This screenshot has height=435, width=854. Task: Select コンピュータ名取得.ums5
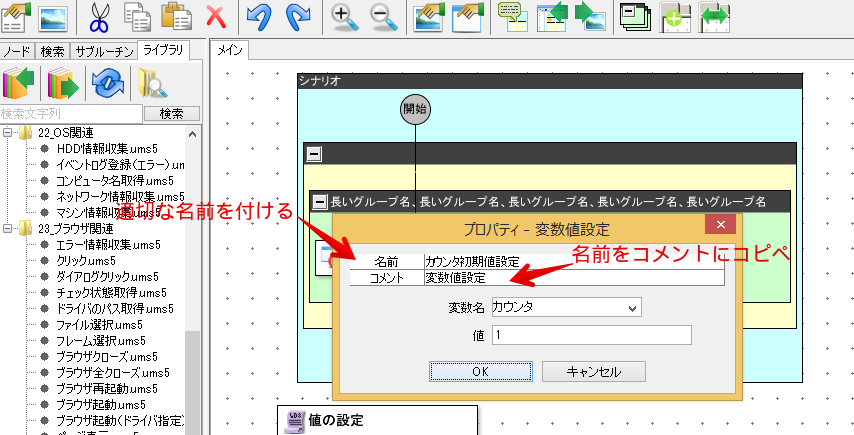coord(115,181)
